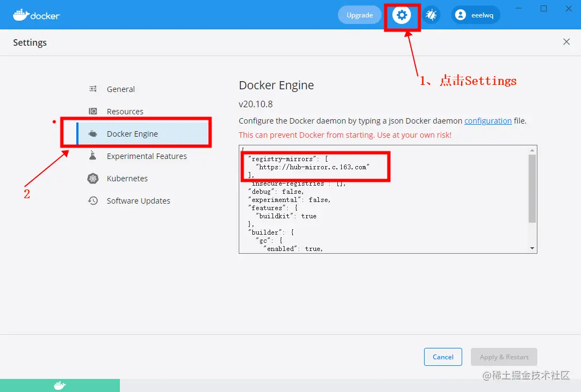581x392 pixels.
Task: Click the Resources disk icon
Action: point(93,111)
